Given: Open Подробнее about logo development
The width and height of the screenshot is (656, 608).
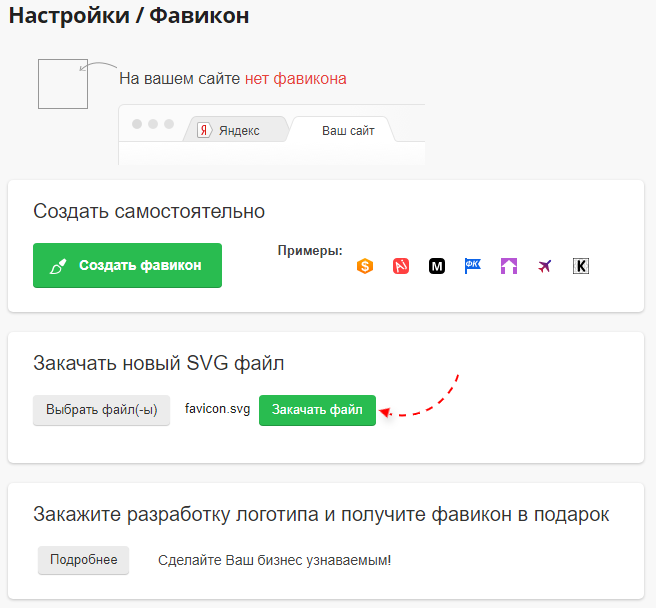Looking at the screenshot, I should pos(84,560).
